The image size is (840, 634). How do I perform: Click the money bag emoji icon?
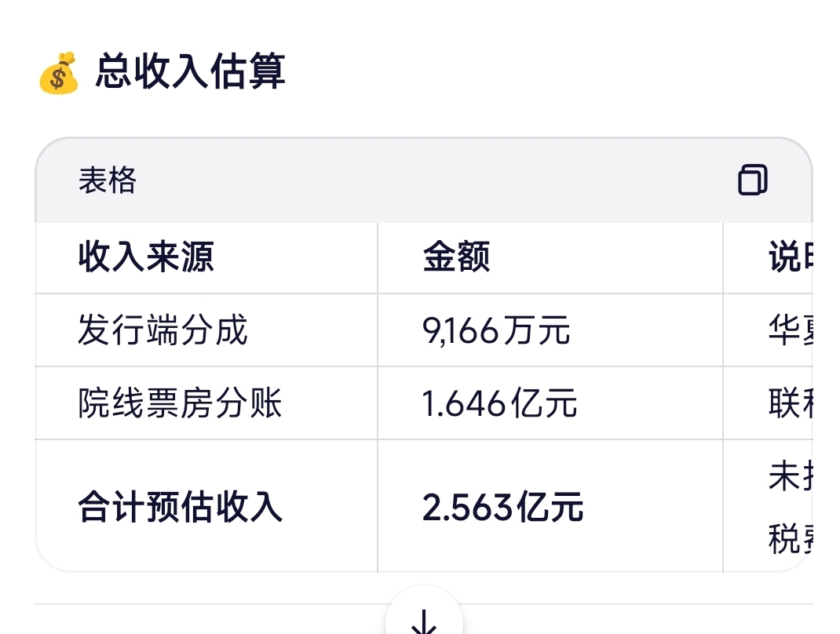tap(59, 72)
